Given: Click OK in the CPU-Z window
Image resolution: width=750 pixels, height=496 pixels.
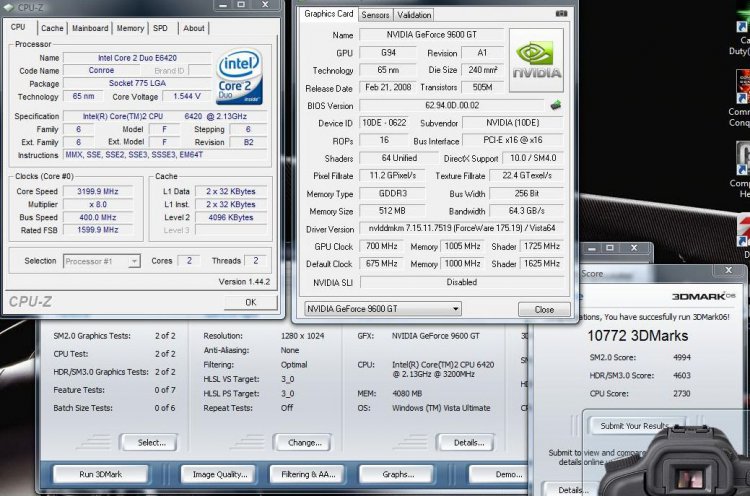Looking at the screenshot, I should click(251, 302).
